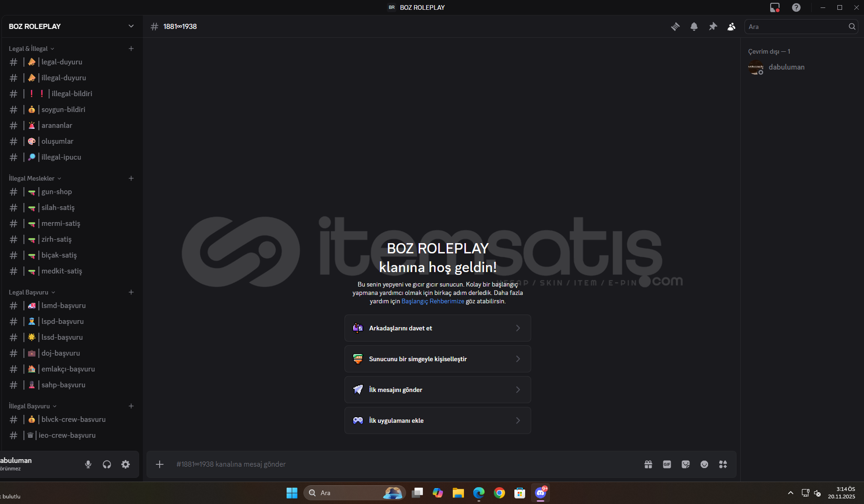Add channel to Legal & İllegal category
Image resolution: width=864 pixels, height=504 pixels.
tap(131, 49)
